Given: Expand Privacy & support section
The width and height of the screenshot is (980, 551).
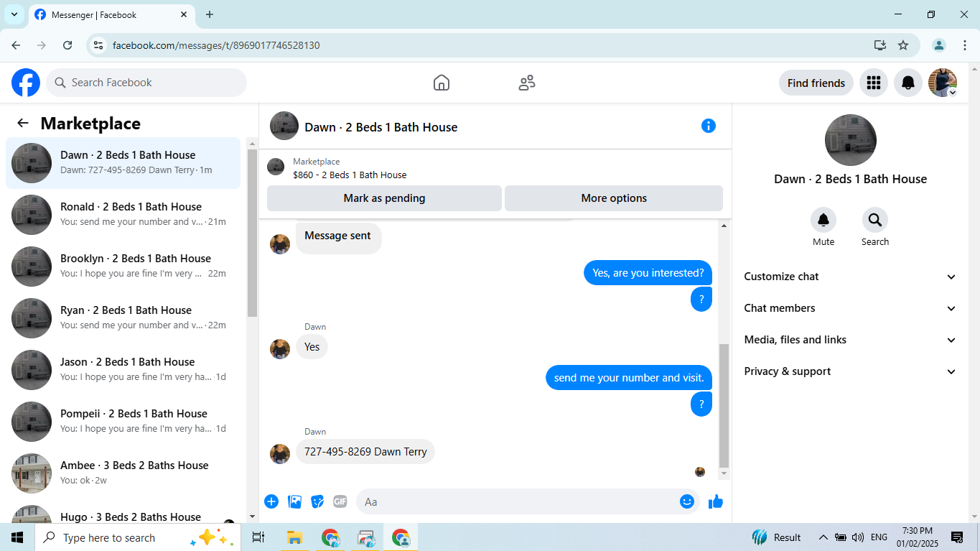Looking at the screenshot, I should coord(851,371).
